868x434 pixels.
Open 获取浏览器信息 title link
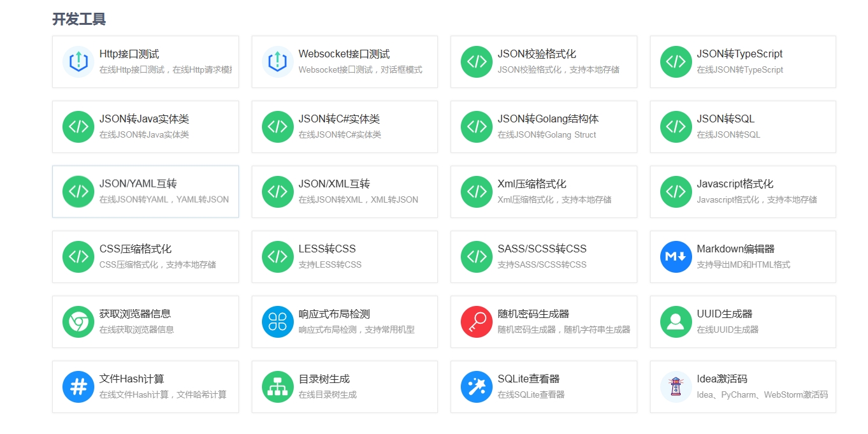(135, 314)
